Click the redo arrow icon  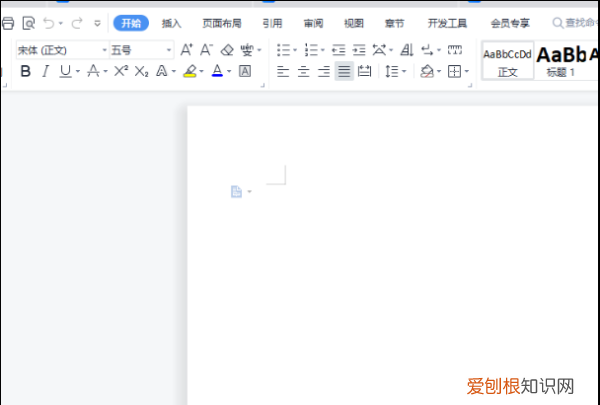[x=77, y=23]
